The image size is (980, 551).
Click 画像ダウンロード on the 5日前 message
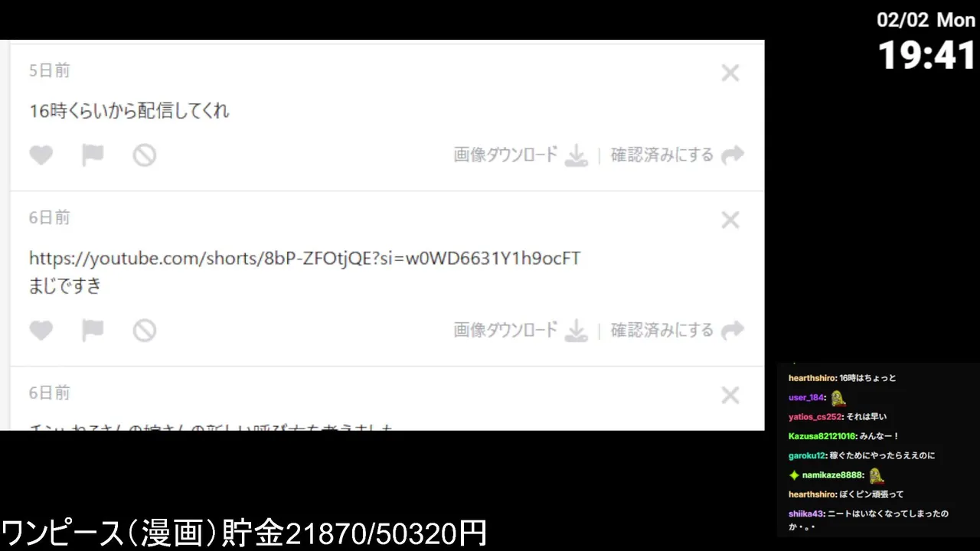pyautogui.click(x=506, y=155)
